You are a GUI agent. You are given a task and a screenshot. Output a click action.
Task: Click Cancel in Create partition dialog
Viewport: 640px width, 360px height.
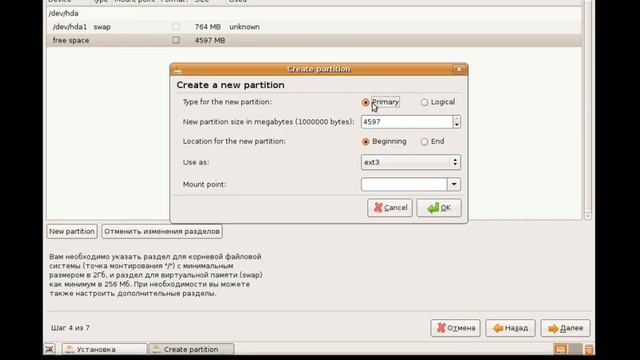point(390,208)
